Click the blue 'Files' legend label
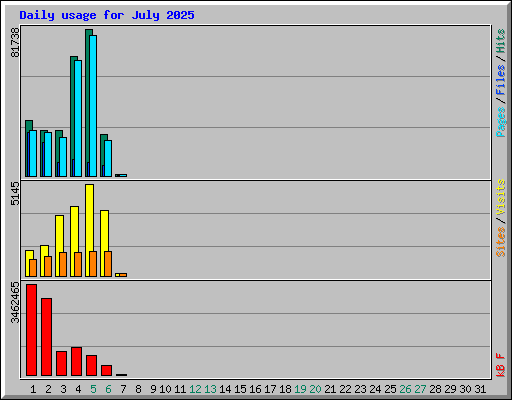The width and height of the screenshot is (512, 400). point(501,80)
